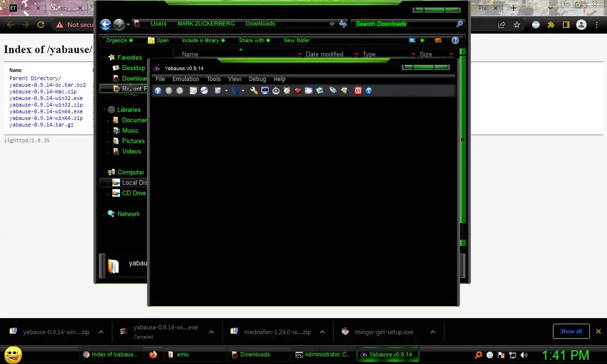Image resolution: width=607 pixels, height=364 pixels.
Task: Click the Explorer Forward arrow button
Action: pos(119,24)
